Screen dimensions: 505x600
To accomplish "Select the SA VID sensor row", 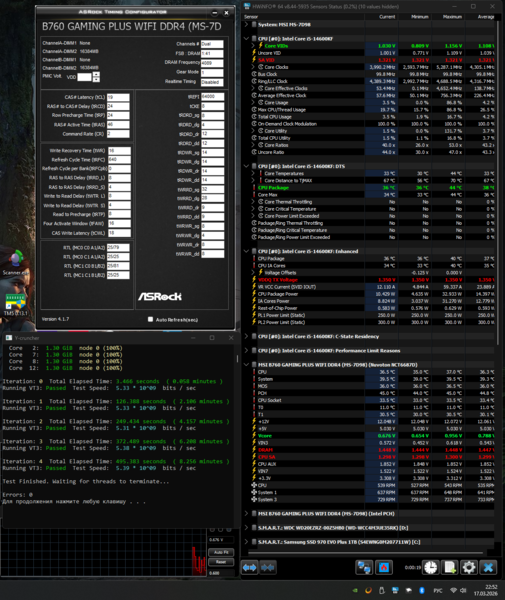I will 373,60.
